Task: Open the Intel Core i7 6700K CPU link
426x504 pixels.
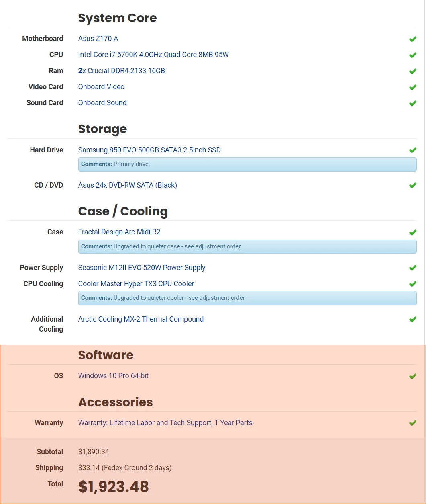Action: coord(153,55)
